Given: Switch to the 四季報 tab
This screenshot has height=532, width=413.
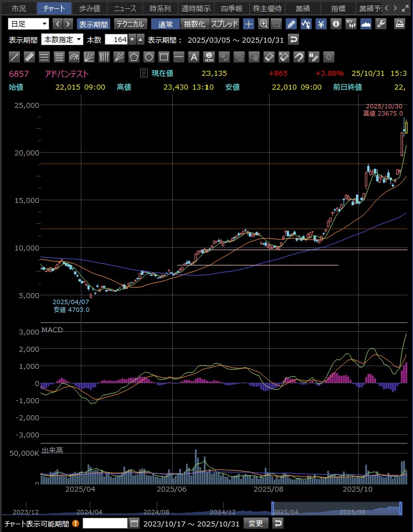Looking at the screenshot, I should pyautogui.click(x=231, y=8).
